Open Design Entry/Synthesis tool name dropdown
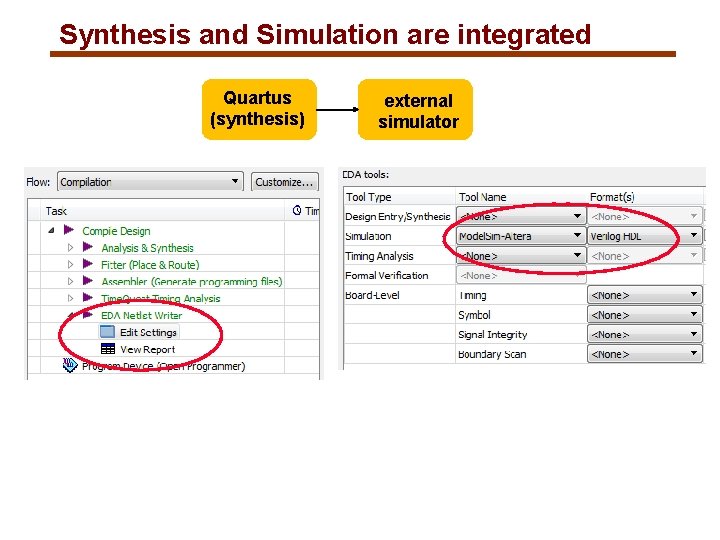 tap(521, 216)
